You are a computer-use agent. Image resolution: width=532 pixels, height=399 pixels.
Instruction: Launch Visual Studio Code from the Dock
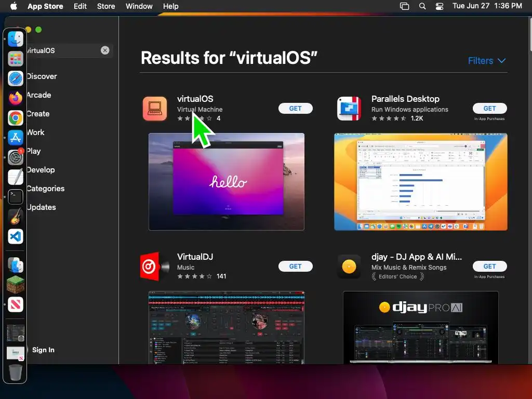tap(16, 236)
